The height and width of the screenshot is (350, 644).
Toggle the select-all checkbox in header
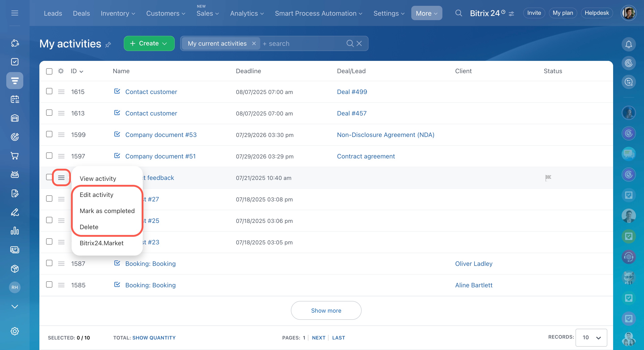click(49, 71)
